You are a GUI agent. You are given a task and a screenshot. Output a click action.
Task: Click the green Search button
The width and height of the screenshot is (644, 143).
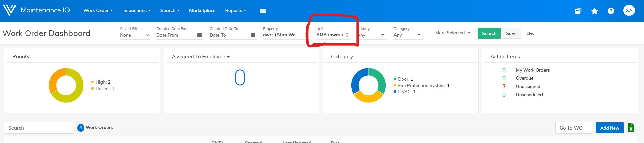489,33
